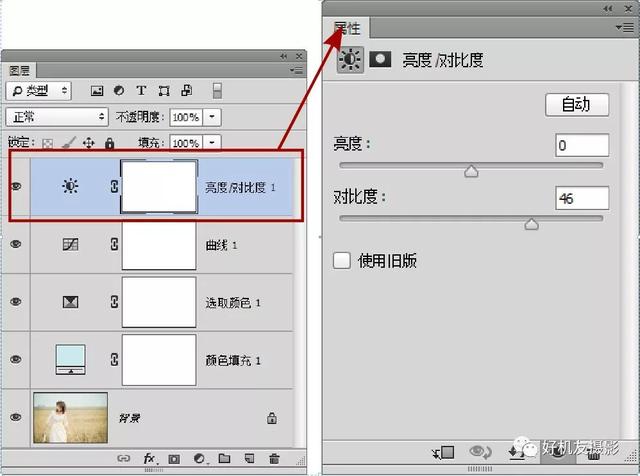Open the 正常 blend mode dropdown

coord(57,116)
